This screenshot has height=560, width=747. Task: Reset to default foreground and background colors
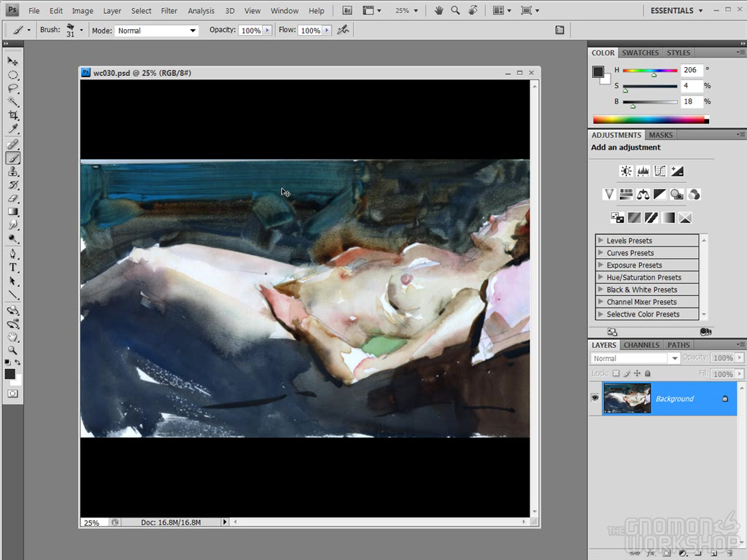[7, 362]
